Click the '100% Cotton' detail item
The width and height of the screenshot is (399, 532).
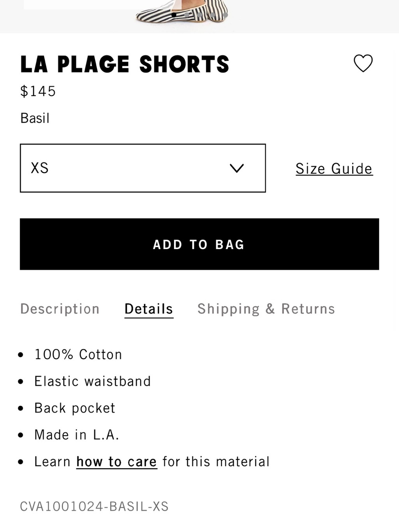(78, 354)
